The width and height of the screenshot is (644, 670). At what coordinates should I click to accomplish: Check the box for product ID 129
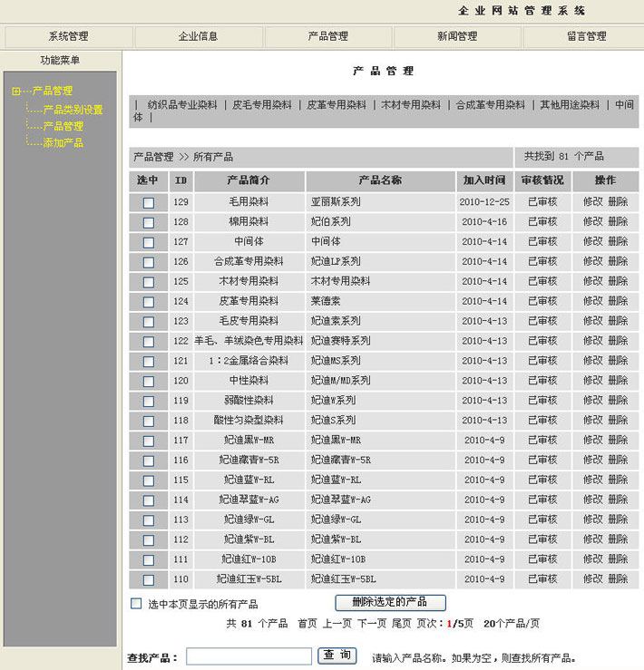(148, 202)
